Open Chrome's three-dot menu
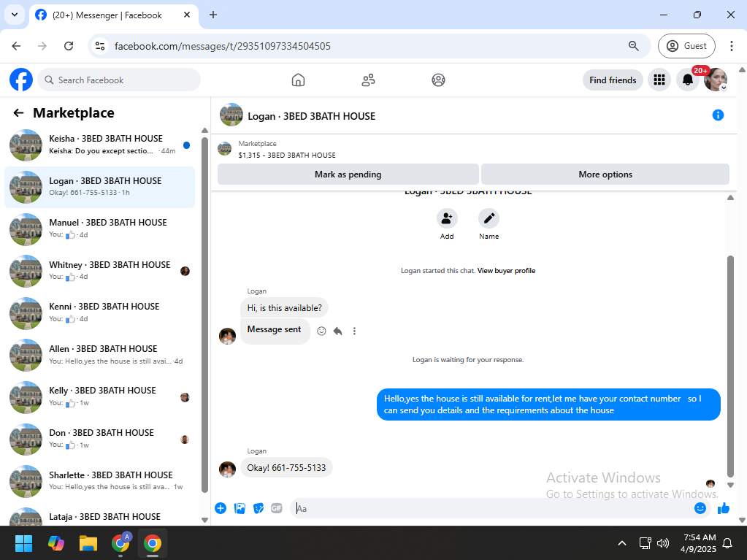The height and width of the screenshot is (560, 747). (x=731, y=46)
